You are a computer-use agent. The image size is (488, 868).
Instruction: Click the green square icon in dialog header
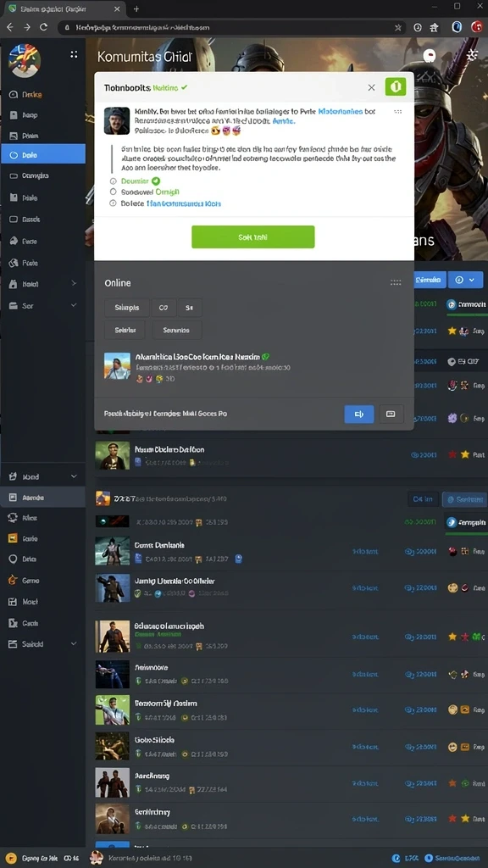coord(396,86)
